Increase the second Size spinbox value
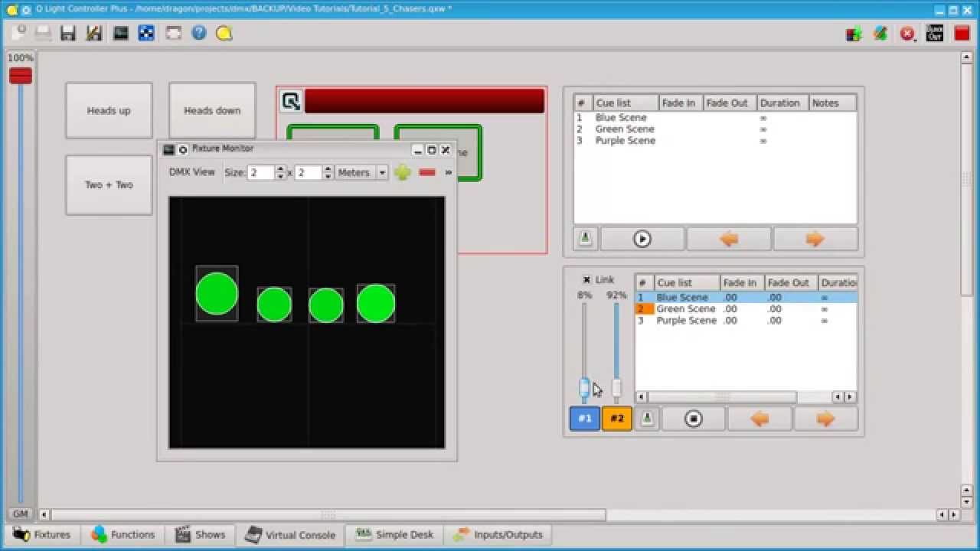Viewport: 980px width, 551px height. pos(328,168)
